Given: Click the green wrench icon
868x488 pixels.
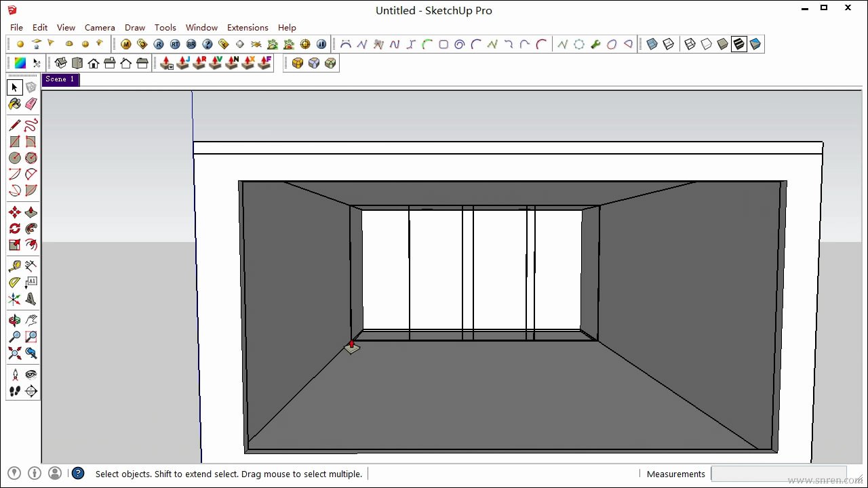Looking at the screenshot, I should pyautogui.click(x=595, y=44).
